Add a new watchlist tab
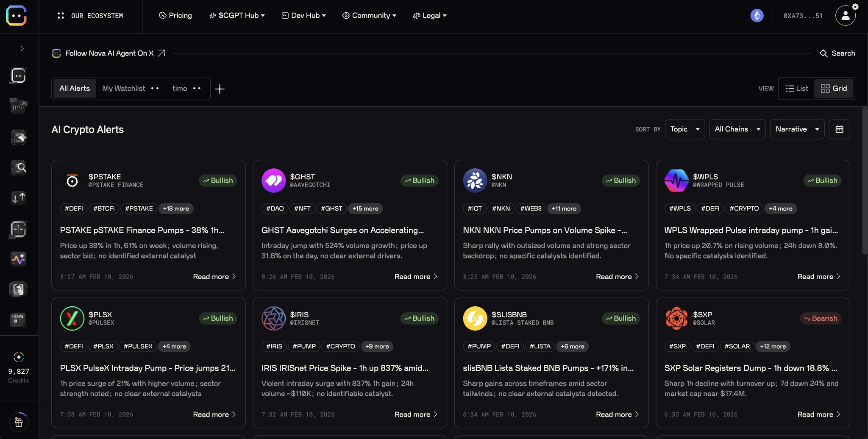The height and width of the screenshot is (439, 868). [x=220, y=89]
